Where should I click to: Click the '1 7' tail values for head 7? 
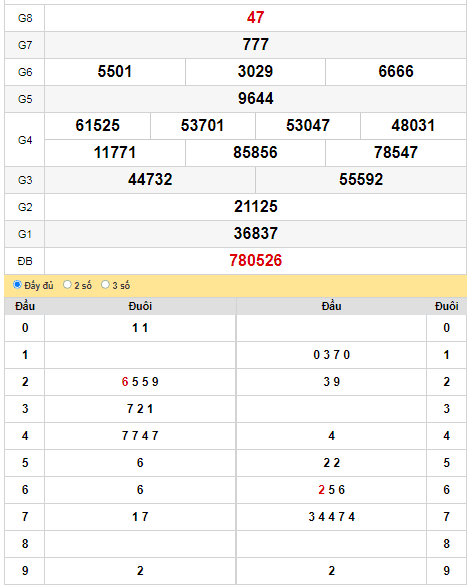140,517
